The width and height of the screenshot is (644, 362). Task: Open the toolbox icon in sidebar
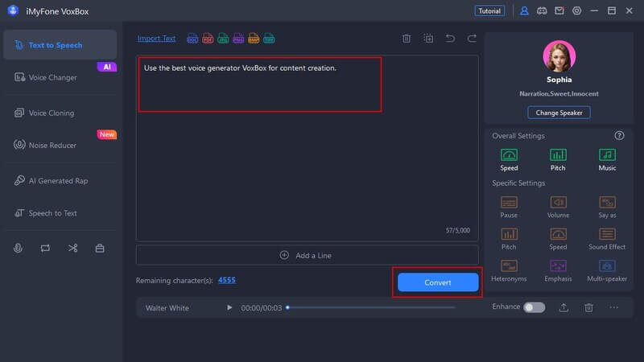100,248
